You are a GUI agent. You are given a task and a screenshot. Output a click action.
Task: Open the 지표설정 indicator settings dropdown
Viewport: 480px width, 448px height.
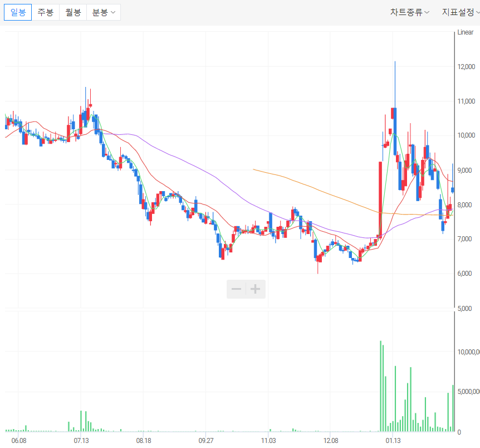pyautogui.click(x=461, y=12)
